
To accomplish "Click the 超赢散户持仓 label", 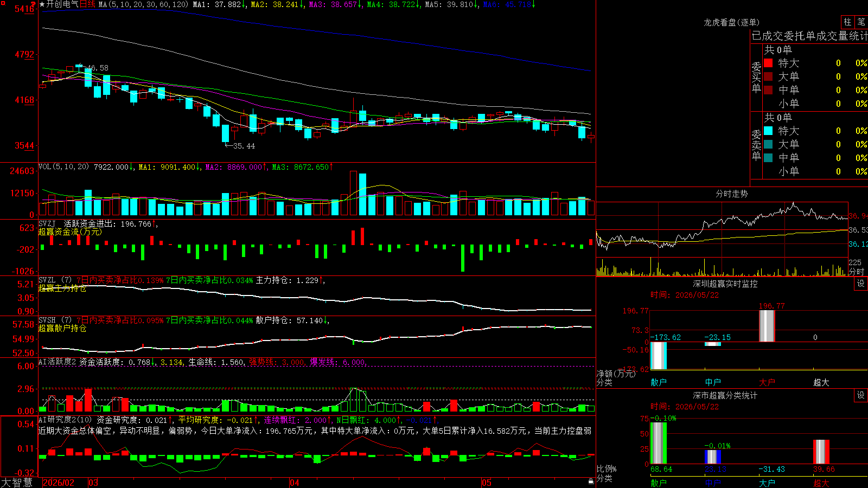I will [x=62, y=328].
